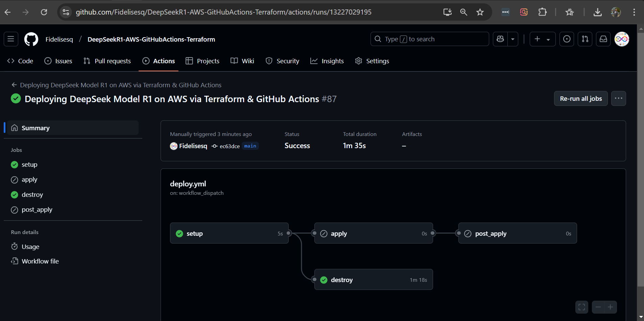
Task: Click the page vertical scrollbar
Action: (x=640, y=160)
